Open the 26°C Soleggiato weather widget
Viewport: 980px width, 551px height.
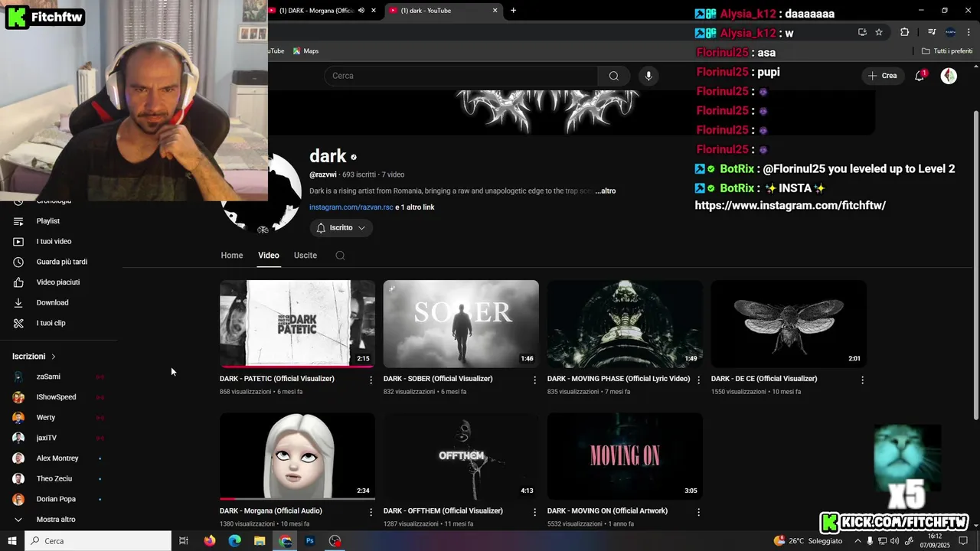[808, 541]
